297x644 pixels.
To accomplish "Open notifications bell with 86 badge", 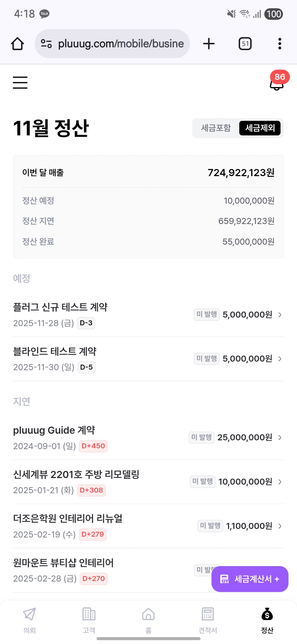I will 277,83.
